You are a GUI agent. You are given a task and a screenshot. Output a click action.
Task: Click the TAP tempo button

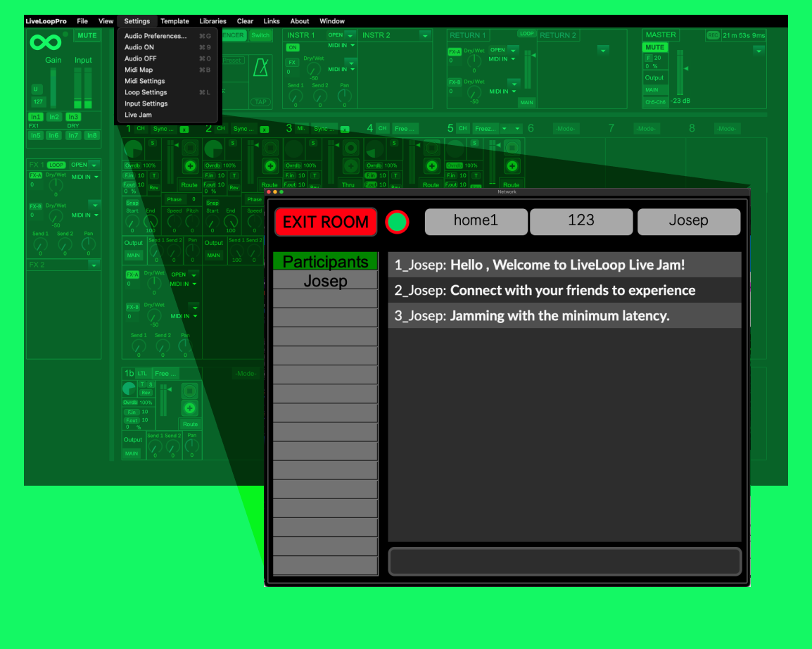260,102
